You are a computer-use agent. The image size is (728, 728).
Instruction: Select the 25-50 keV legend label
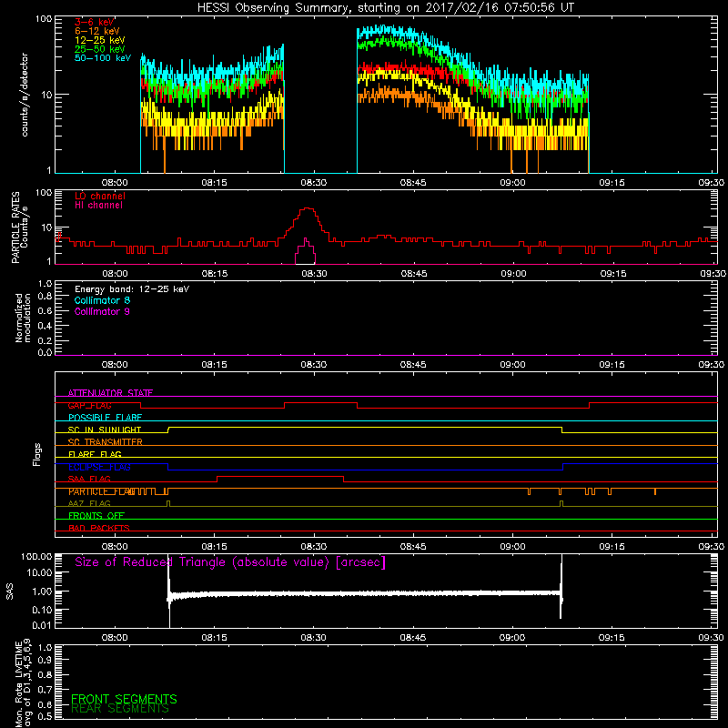click(x=100, y=49)
